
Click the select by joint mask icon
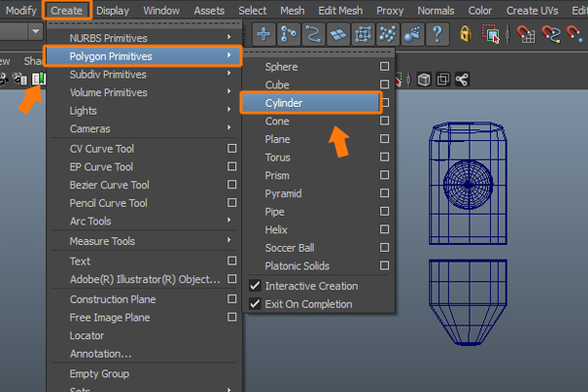pyautogui.click(x=288, y=34)
